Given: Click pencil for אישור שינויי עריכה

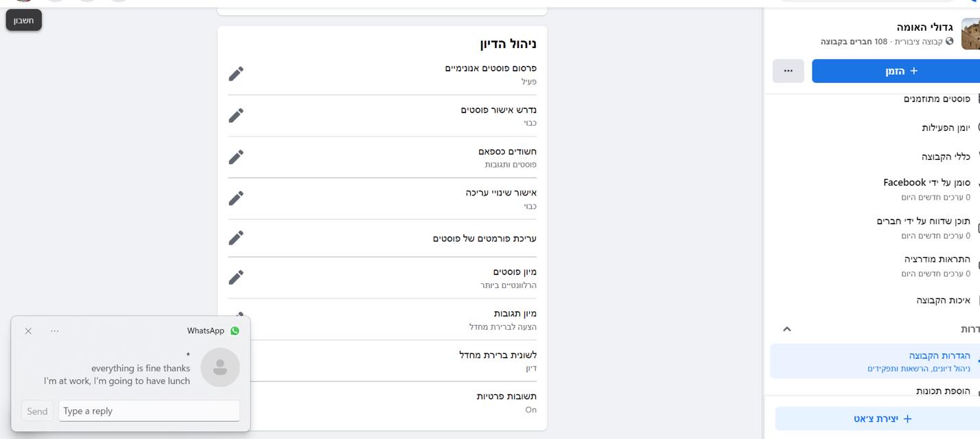Looking at the screenshot, I should (236, 198).
